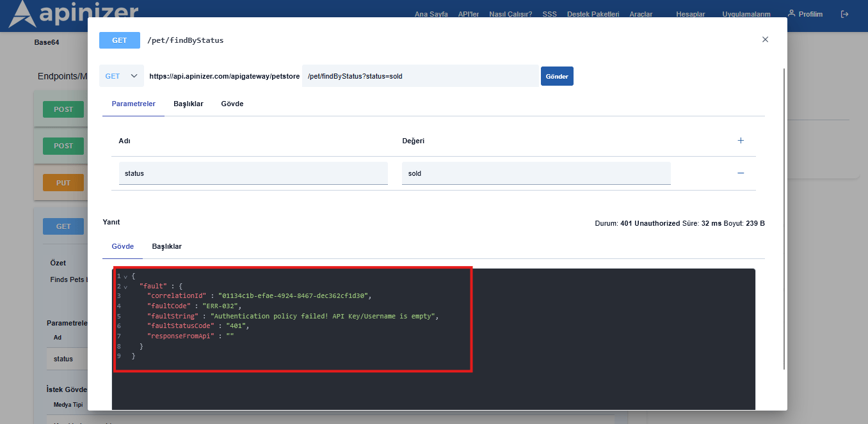Image resolution: width=868 pixels, height=424 pixels.
Task: Click the parameter name field "status"
Action: point(253,173)
